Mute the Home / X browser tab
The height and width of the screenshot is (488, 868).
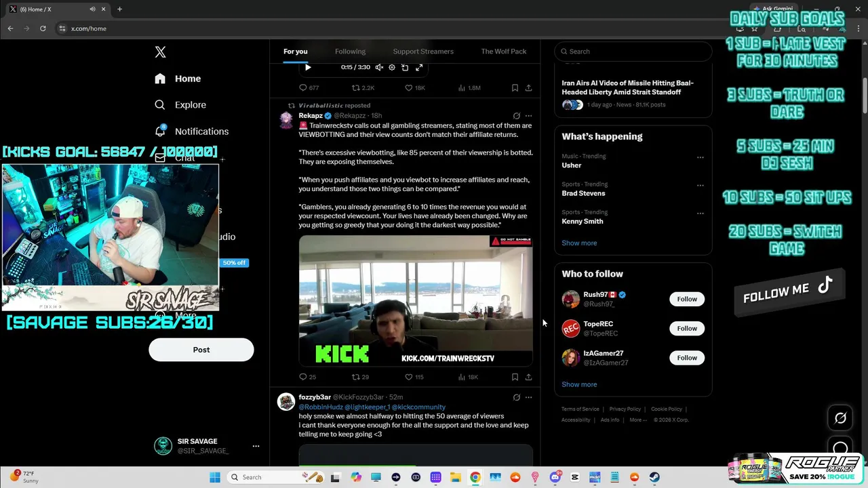[92, 9]
